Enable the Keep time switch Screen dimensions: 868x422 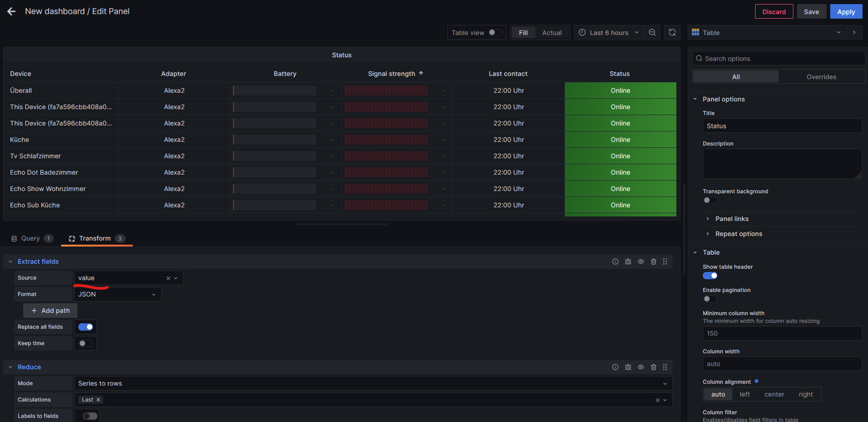[x=86, y=343]
